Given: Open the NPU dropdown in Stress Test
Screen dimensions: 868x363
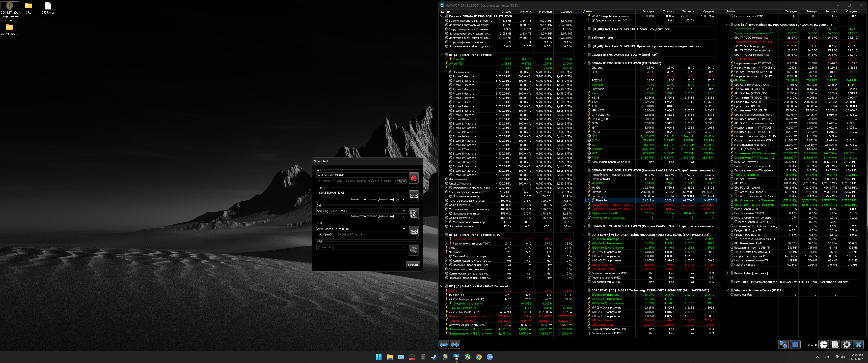Looking at the screenshot, I should click(x=361, y=248).
